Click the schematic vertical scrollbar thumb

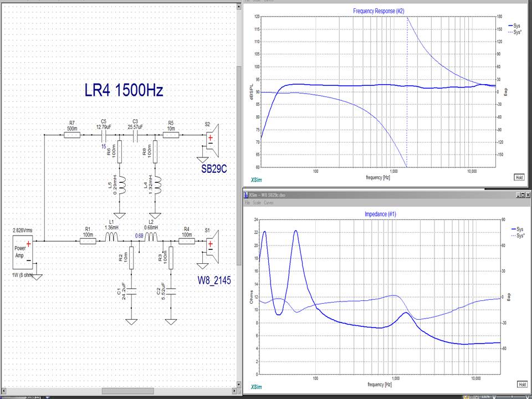(239, 166)
